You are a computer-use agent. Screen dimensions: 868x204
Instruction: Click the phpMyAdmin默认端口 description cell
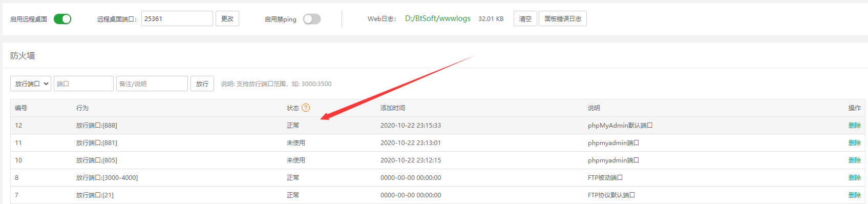coord(620,126)
